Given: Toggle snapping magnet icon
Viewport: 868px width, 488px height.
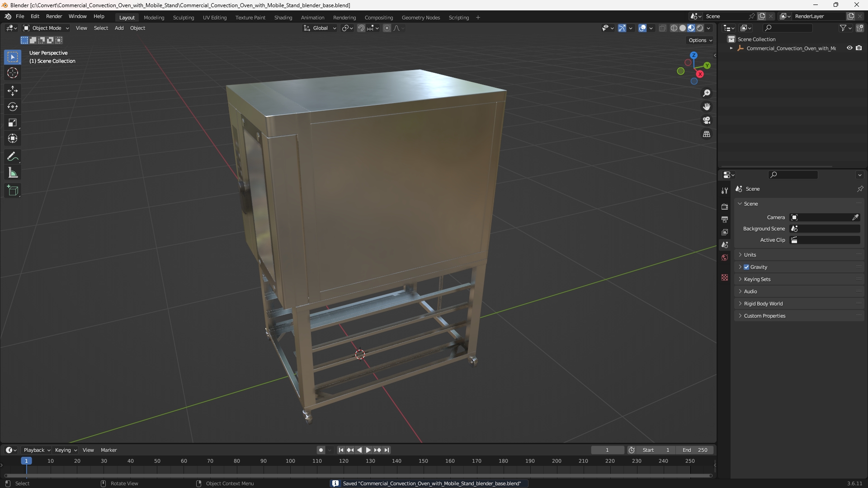Looking at the screenshot, I should 361,28.
